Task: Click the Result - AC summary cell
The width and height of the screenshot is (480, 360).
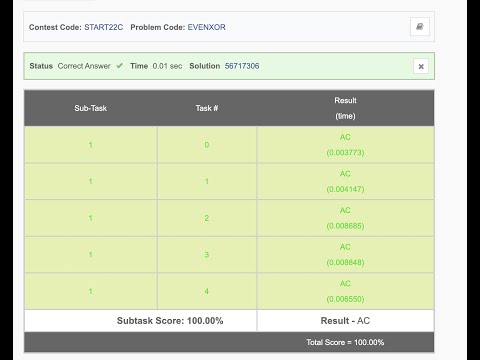Action: click(x=345, y=321)
